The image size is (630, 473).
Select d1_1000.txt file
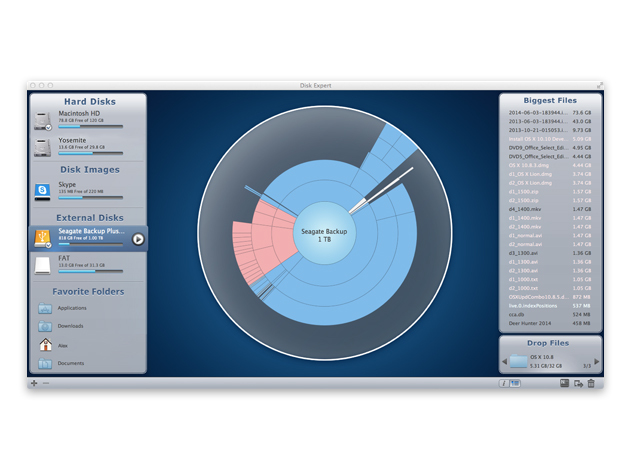(550, 279)
